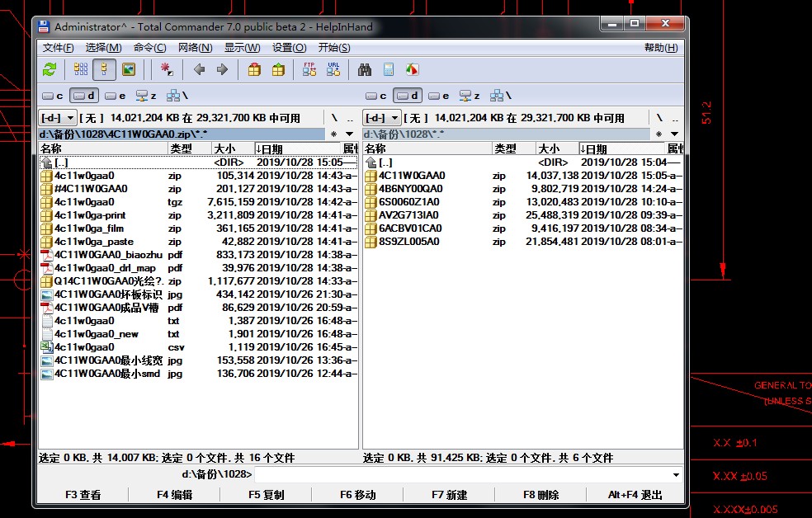Open the FTP connect icon

[309, 69]
